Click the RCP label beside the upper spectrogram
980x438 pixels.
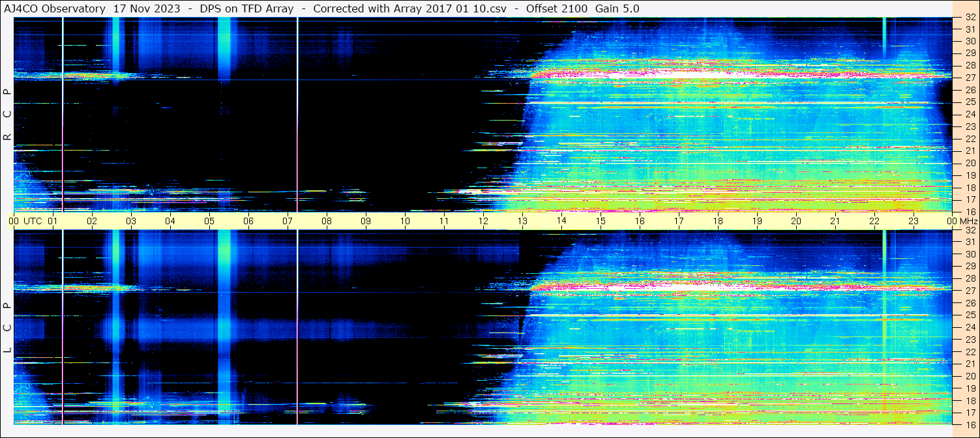pyautogui.click(x=8, y=115)
